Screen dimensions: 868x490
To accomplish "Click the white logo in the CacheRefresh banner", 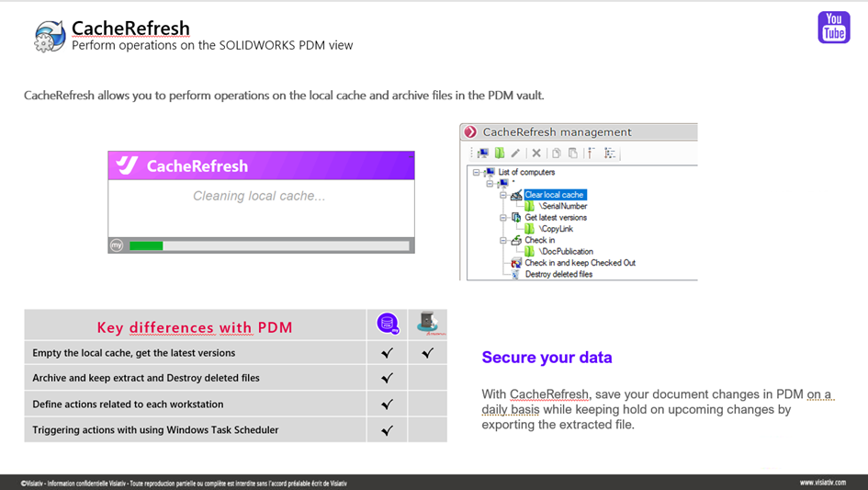I will pyautogui.click(x=127, y=165).
